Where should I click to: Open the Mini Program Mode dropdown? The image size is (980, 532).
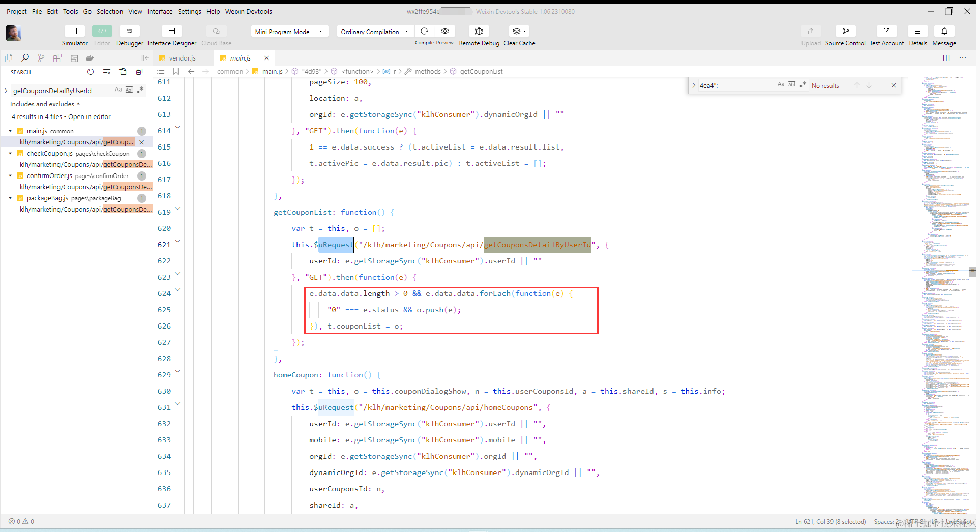pos(289,32)
